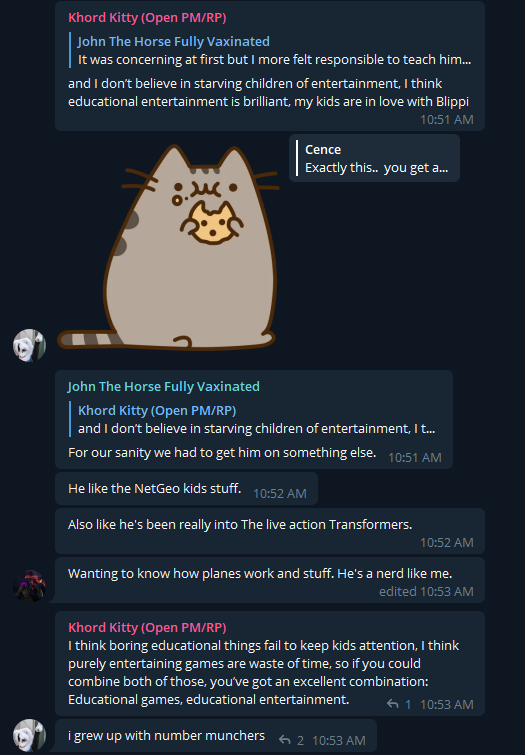Select the live action Transformers message bubble
This screenshot has width=525, height=755.
[x=270, y=531]
